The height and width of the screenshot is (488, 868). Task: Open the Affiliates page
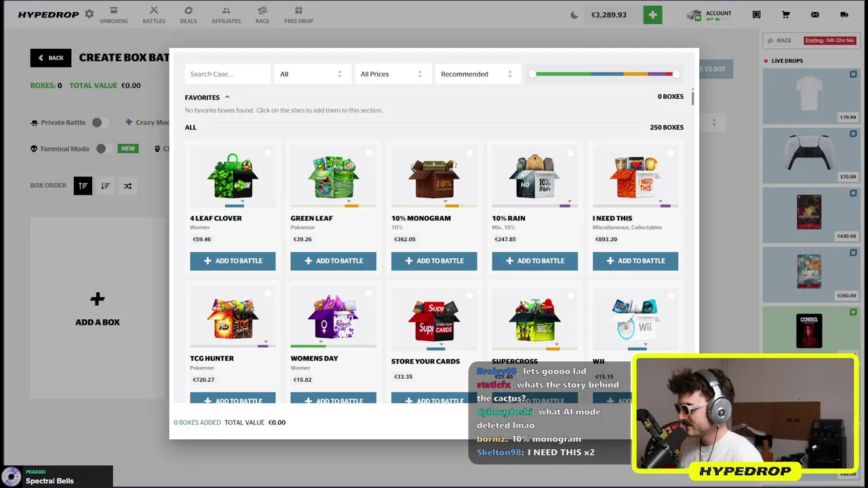coord(226,15)
